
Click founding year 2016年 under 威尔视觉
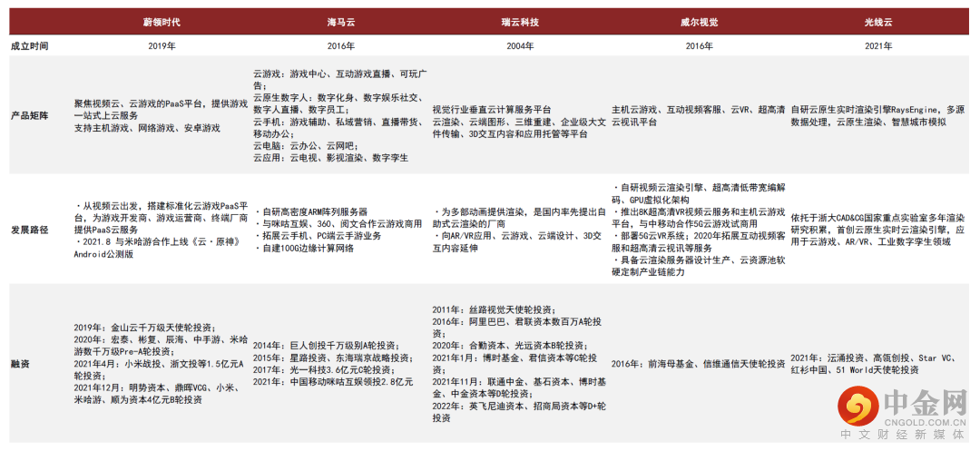[x=700, y=46]
